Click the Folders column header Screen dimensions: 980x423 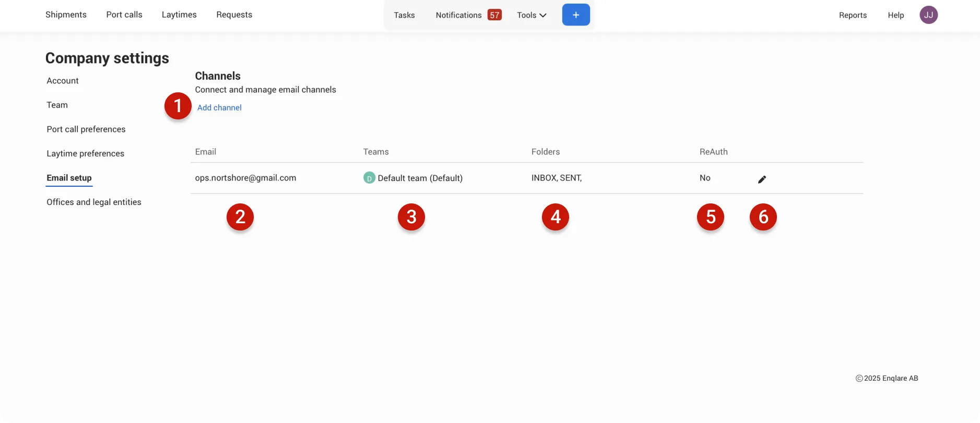tap(546, 152)
